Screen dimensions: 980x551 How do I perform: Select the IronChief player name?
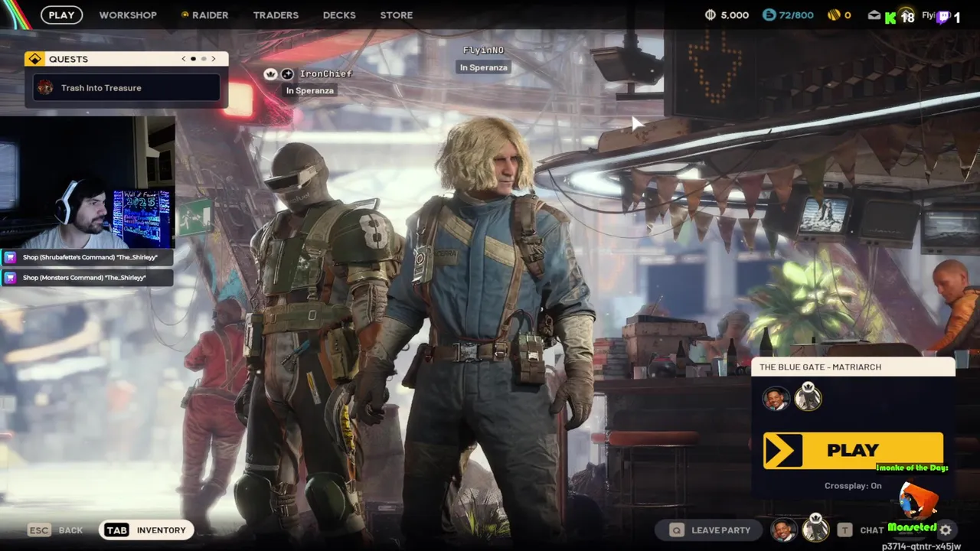click(x=325, y=73)
